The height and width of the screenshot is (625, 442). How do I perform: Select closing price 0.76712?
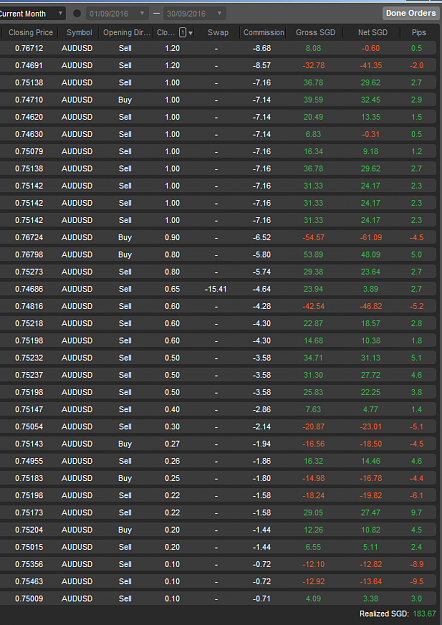pyautogui.click(x=29, y=48)
